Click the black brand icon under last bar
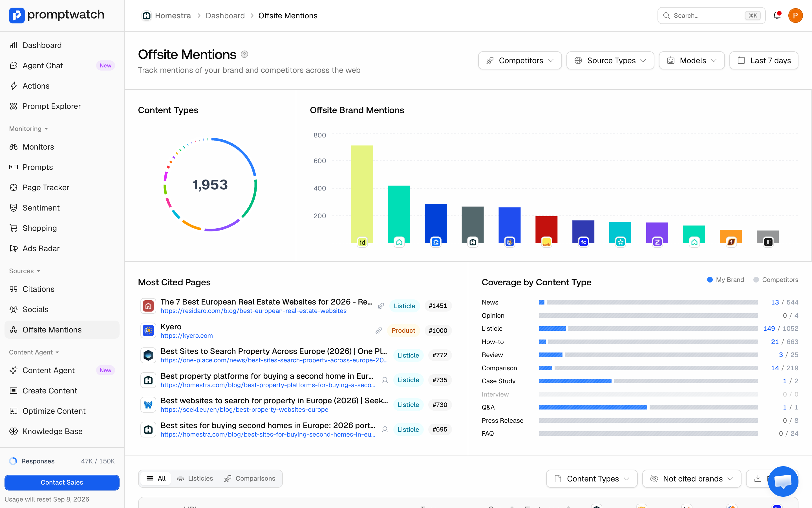 point(768,242)
